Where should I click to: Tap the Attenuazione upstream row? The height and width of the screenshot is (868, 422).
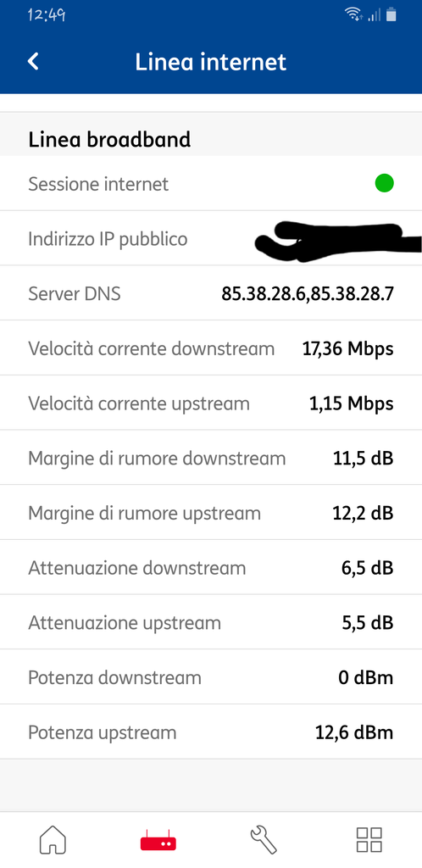click(211, 622)
